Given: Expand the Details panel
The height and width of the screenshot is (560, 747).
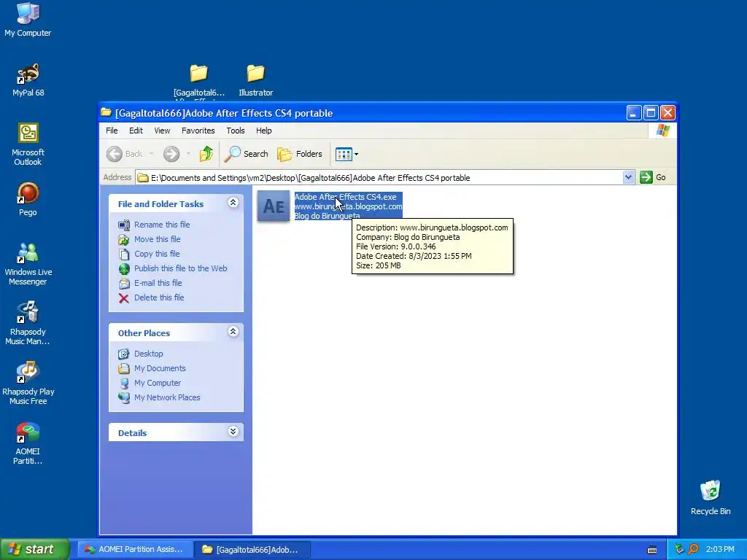Looking at the screenshot, I should 233,432.
